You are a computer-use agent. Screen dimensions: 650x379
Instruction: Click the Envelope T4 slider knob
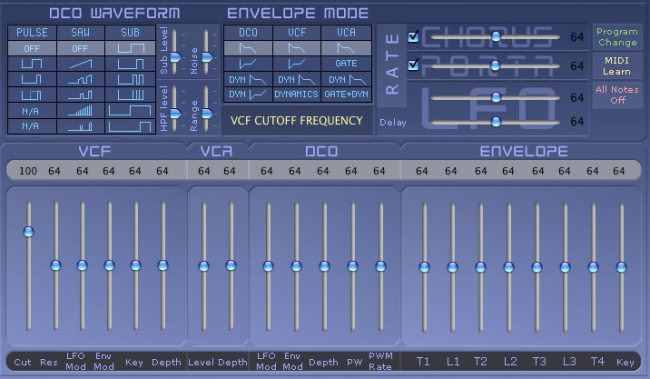593,267
